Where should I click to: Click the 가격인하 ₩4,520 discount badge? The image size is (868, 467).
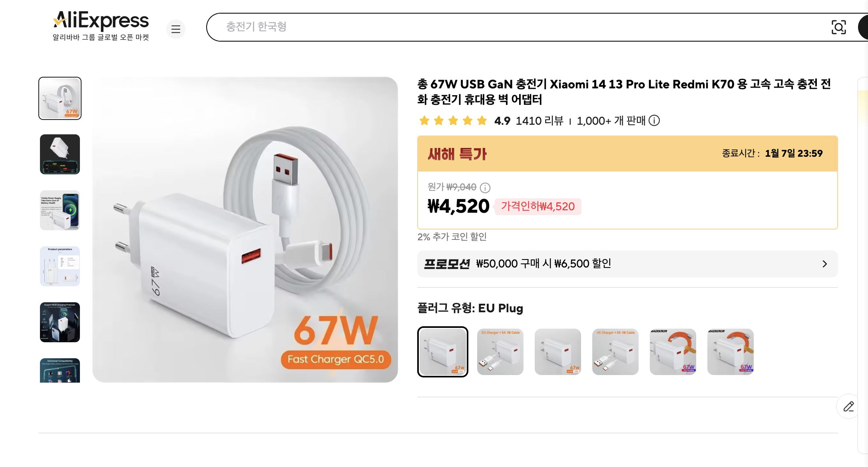538,207
